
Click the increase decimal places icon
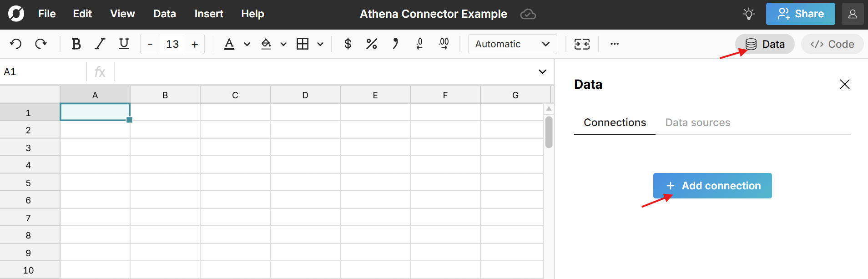444,44
